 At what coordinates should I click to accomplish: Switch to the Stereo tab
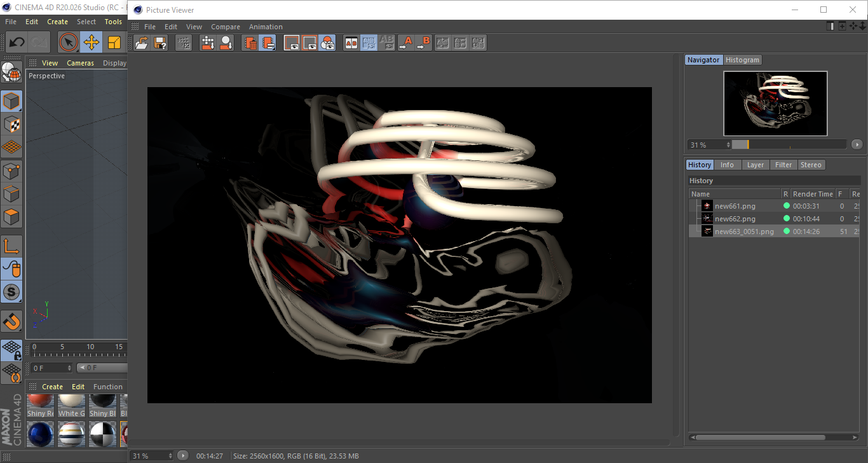[811, 165]
